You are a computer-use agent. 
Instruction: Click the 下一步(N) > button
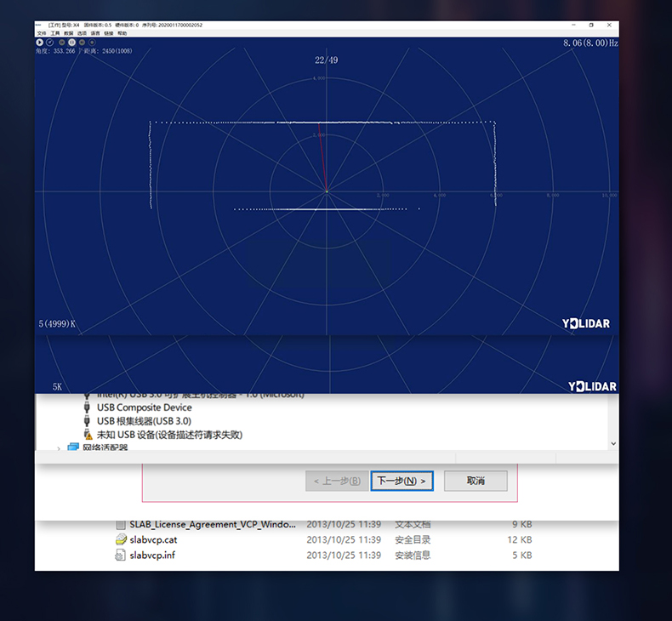pos(402,481)
